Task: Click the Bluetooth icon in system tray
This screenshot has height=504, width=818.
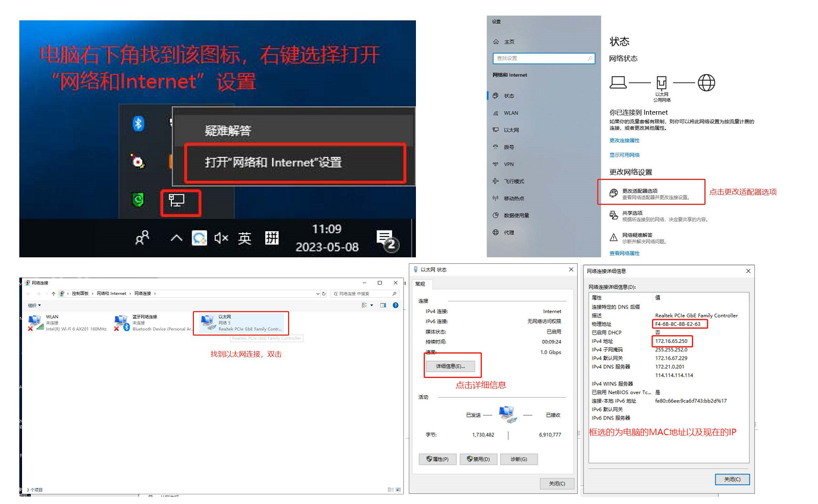Action: tap(138, 123)
